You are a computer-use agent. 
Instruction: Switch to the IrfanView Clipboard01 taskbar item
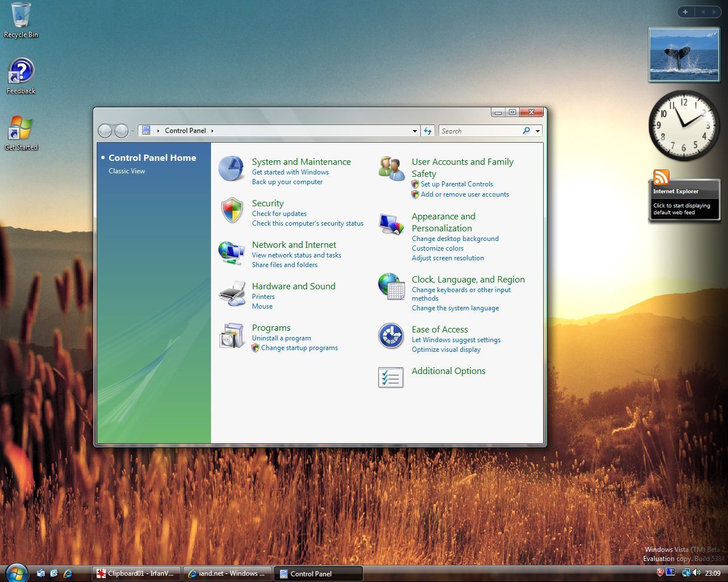[x=136, y=573]
